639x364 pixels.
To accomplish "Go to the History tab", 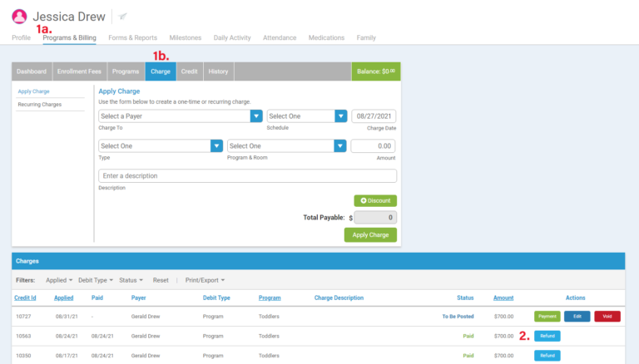I will tap(218, 71).
